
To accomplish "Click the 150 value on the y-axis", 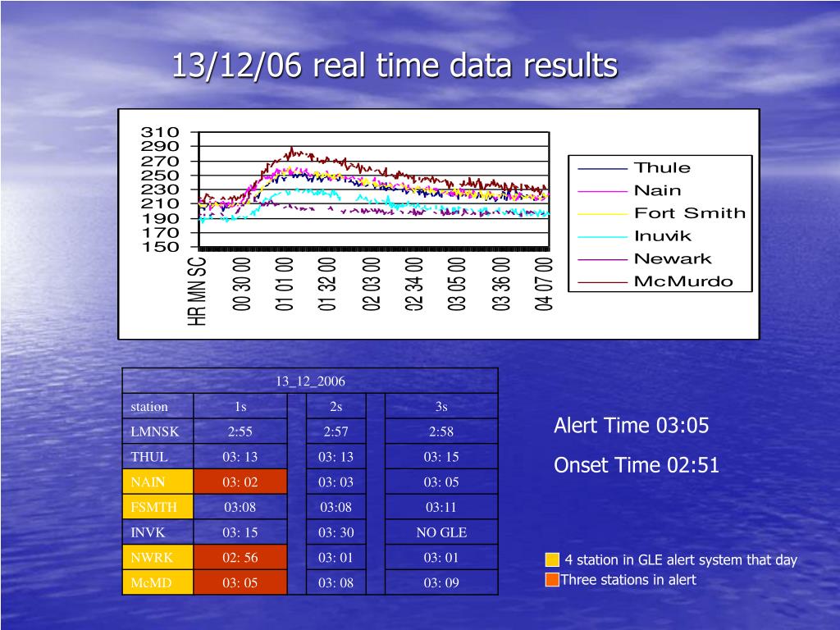I will [x=160, y=247].
